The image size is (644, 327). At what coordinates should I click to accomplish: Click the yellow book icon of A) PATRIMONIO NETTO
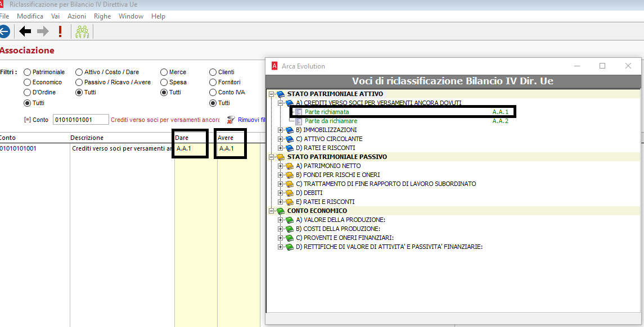click(x=290, y=166)
